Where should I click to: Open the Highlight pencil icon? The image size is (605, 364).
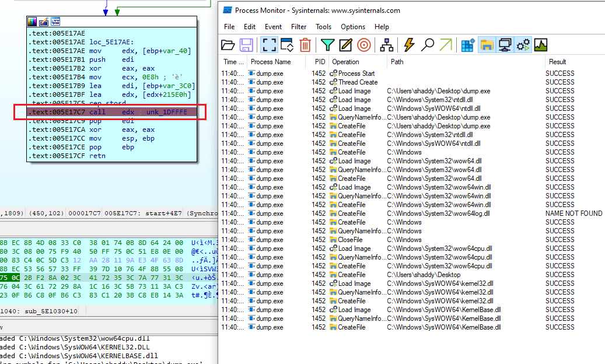tap(345, 45)
